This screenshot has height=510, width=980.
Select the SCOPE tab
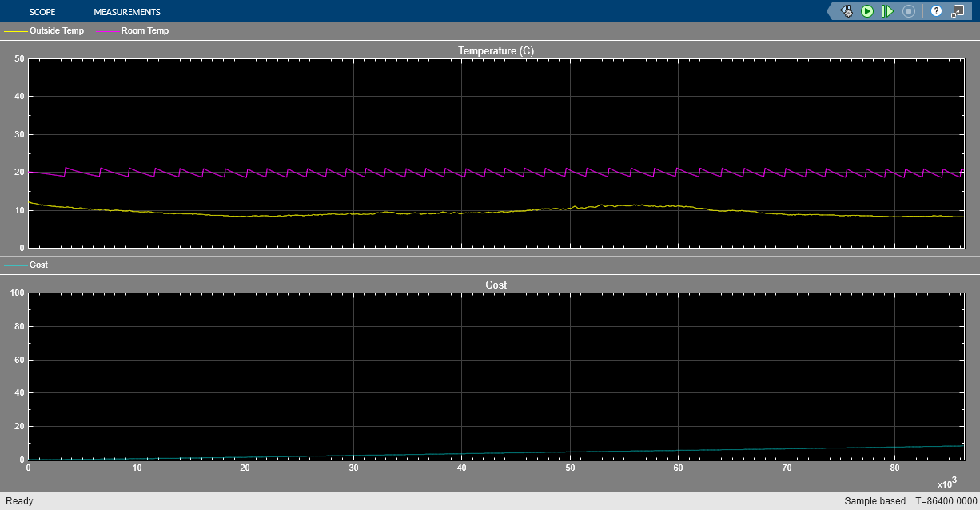click(x=42, y=11)
